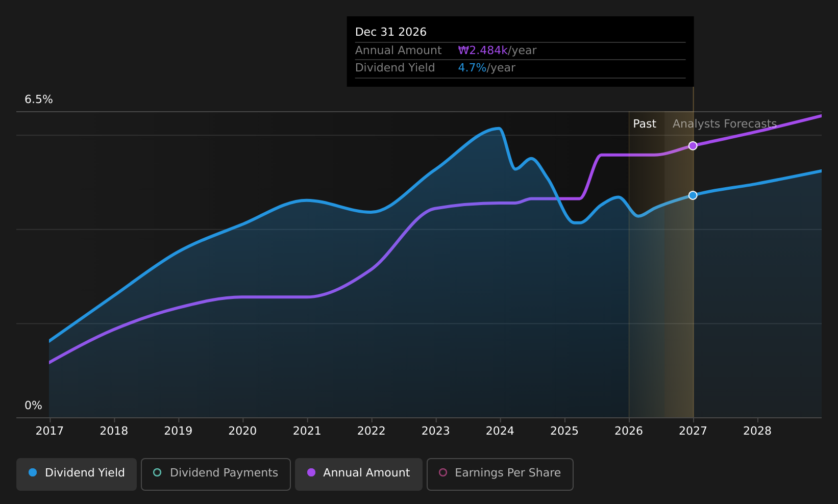
Task: Click the 0% y-axis label
Action: click(x=33, y=406)
